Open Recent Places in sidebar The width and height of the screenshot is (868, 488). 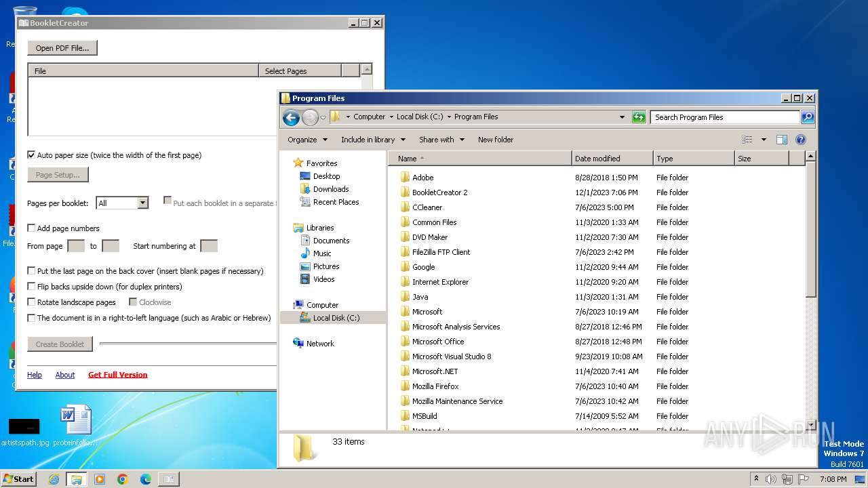tap(336, 202)
